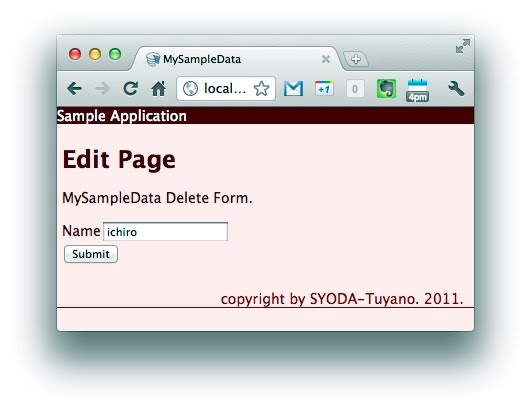Click the green zoom window button
This screenshot has height=410, width=531.
[115, 54]
